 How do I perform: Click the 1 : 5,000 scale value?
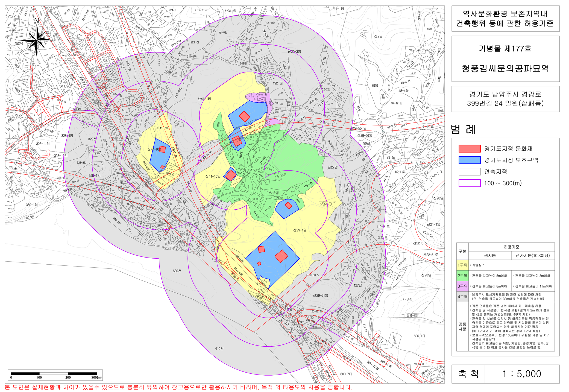[x=521, y=374]
